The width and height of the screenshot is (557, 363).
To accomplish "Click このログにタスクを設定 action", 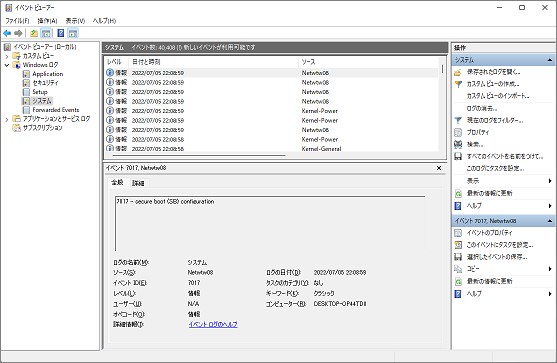I will tap(495, 168).
